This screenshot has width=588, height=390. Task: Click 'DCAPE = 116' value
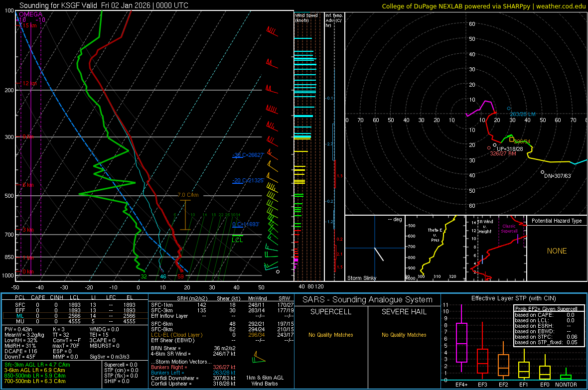[20, 351]
